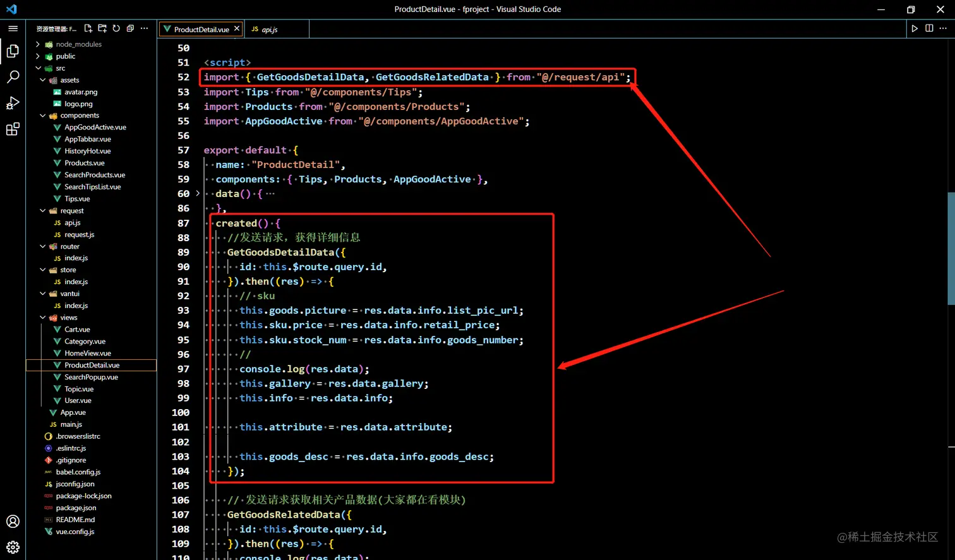The height and width of the screenshot is (560, 955).
Task: Open the Accounts menu in the activity bar
Action: coord(13,521)
